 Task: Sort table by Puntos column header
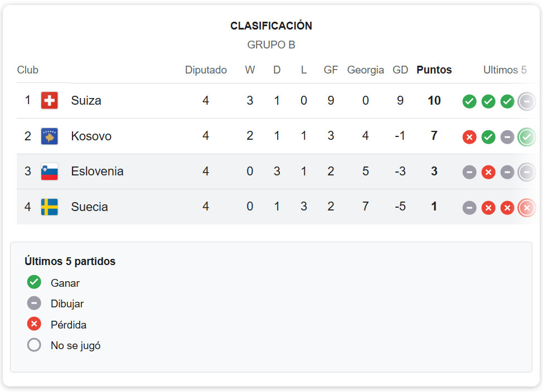434,70
